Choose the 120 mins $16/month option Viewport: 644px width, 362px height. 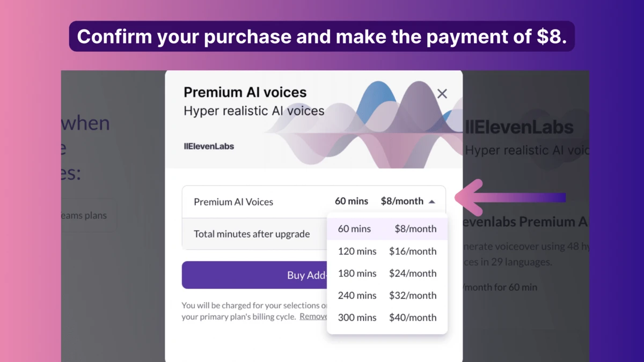[387, 251]
